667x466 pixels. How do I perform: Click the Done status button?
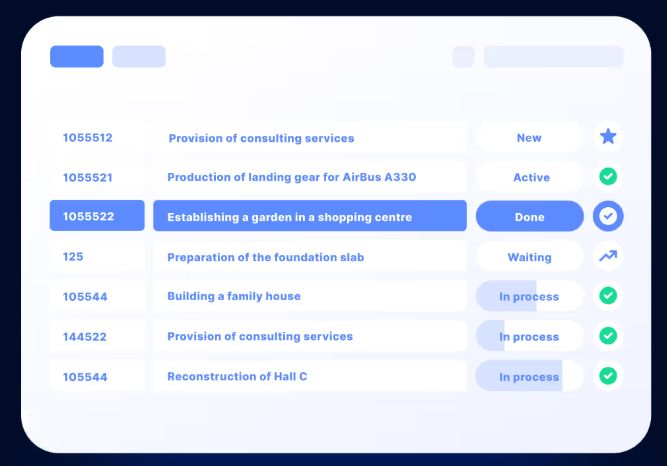[x=530, y=216]
